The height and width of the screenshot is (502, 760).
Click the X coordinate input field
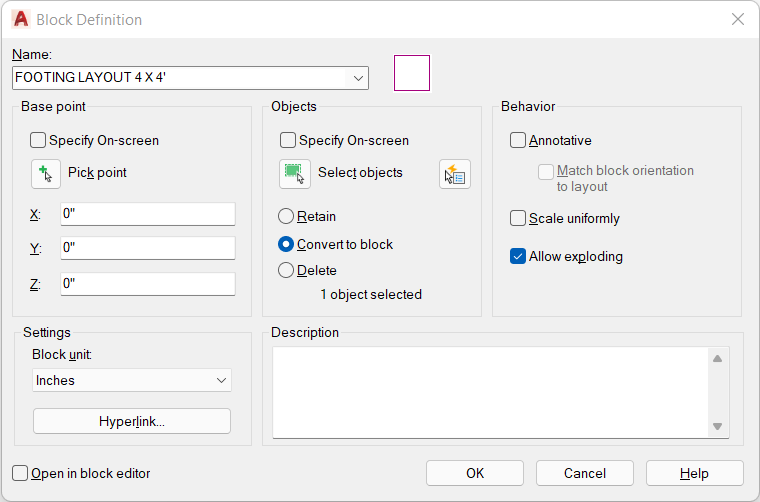148,214
